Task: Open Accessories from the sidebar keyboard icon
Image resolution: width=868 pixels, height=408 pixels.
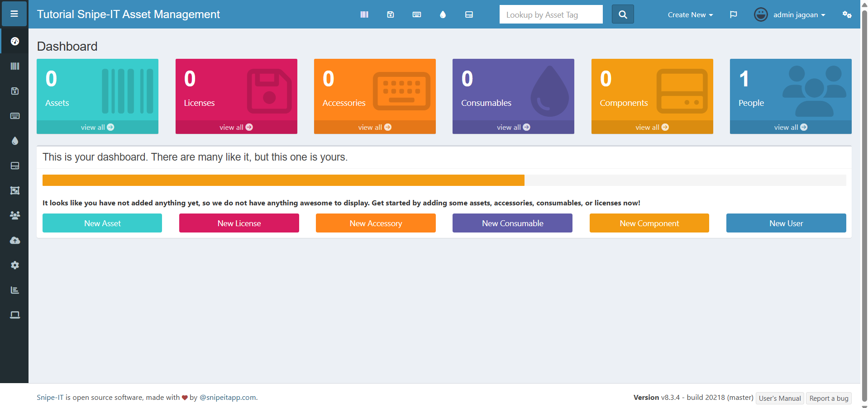Action: point(15,116)
